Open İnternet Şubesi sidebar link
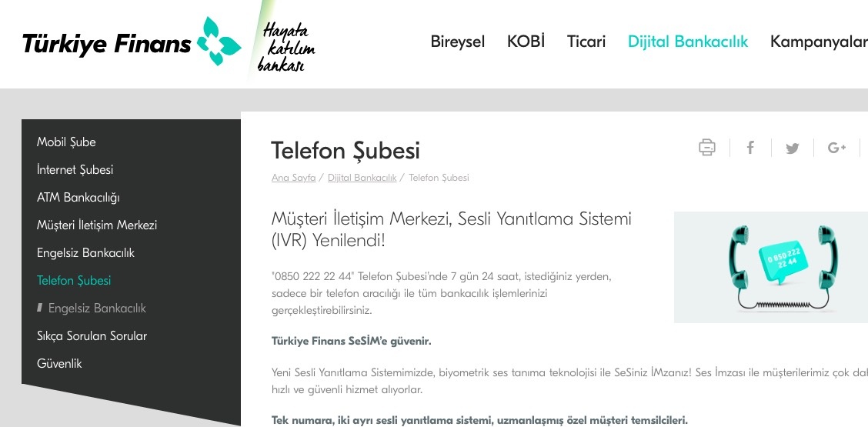Screen dimensions: 868x427 coord(75,169)
